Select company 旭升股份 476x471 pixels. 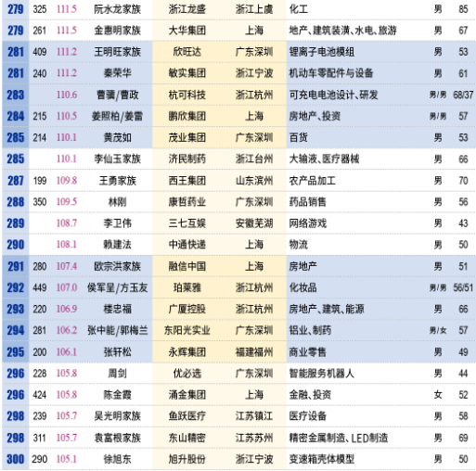pos(187,459)
